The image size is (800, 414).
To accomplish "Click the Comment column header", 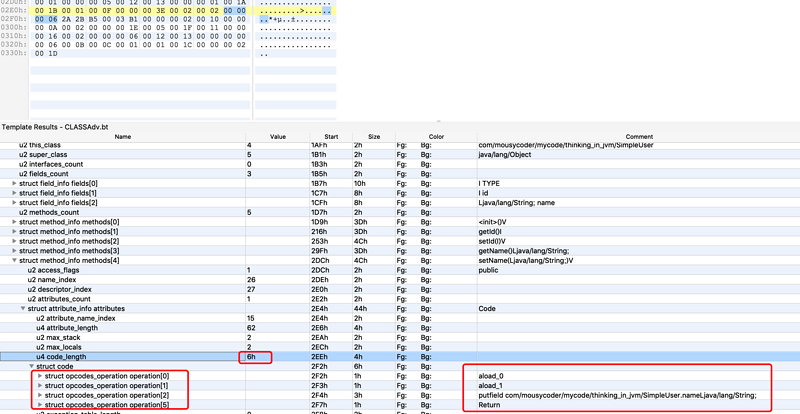I will (x=638, y=137).
